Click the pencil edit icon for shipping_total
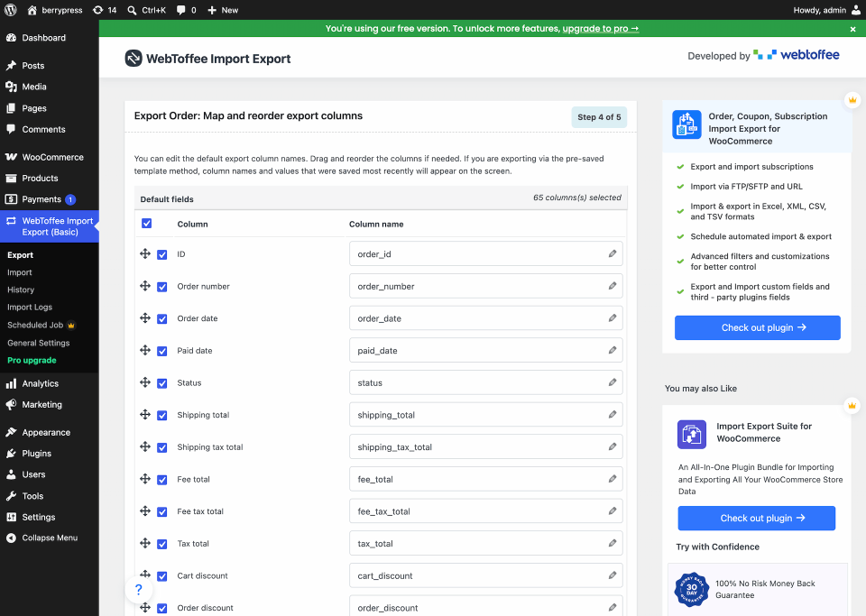Image resolution: width=866 pixels, height=616 pixels. click(x=613, y=415)
